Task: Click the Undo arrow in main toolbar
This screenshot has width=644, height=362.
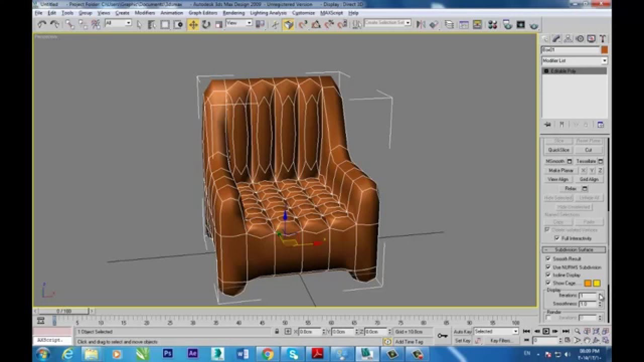Action: (42, 24)
